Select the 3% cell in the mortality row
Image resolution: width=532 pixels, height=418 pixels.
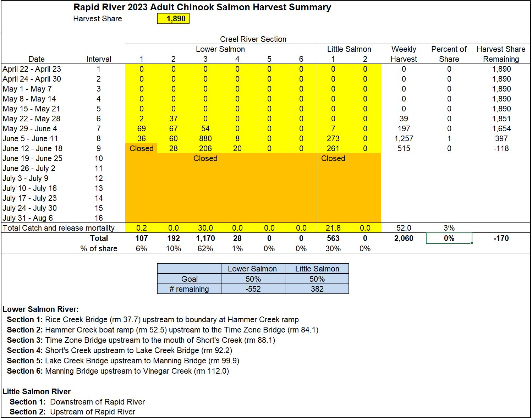coord(449,228)
